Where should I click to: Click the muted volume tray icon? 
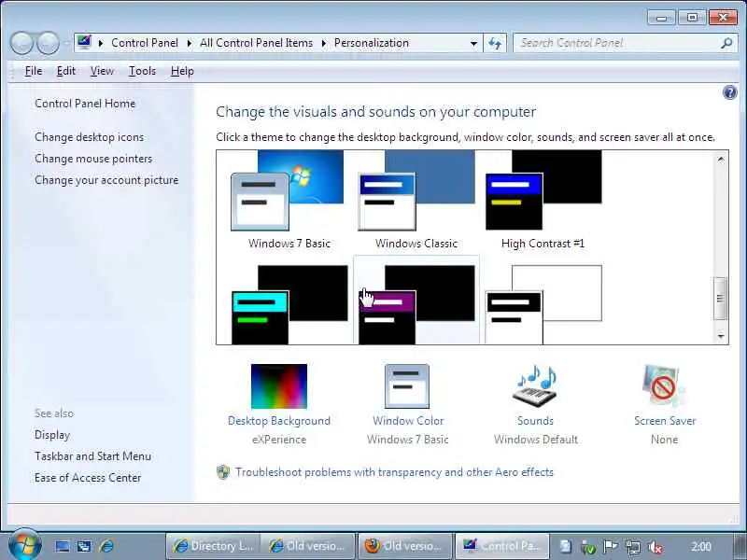(x=656, y=547)
